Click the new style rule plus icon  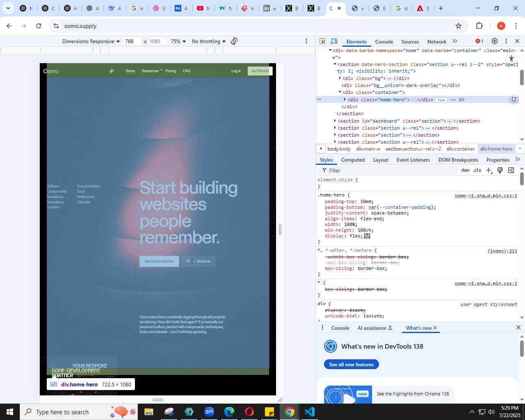[x=488, y=170]
